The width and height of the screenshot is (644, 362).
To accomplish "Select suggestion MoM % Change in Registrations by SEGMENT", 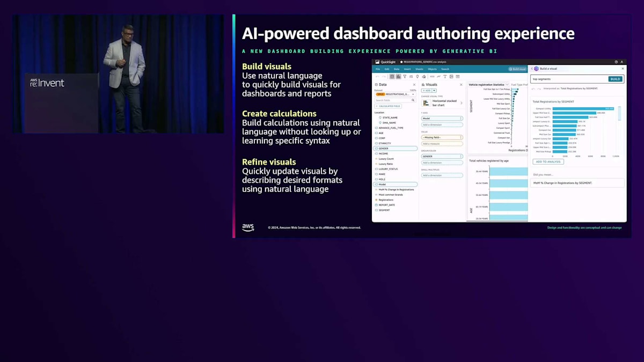I will click(x=577, y=183).
